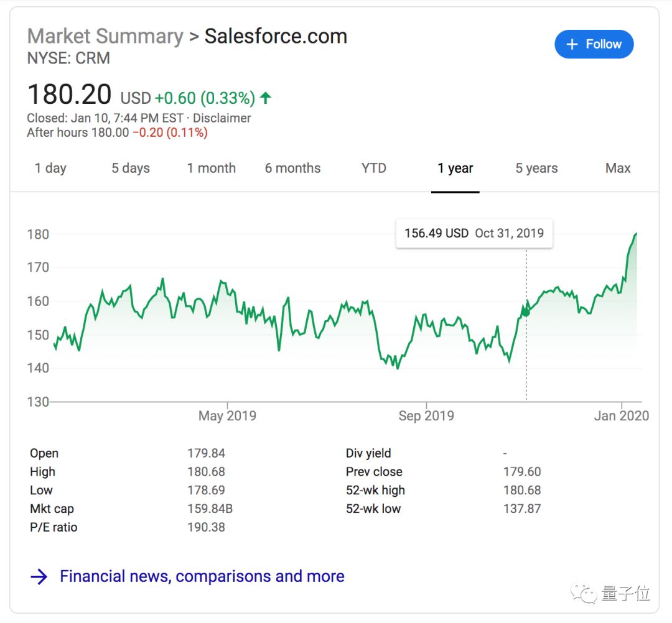Select the 6 months time range
The height and width of the screenshot is (623, 672).
coord(292,168)
